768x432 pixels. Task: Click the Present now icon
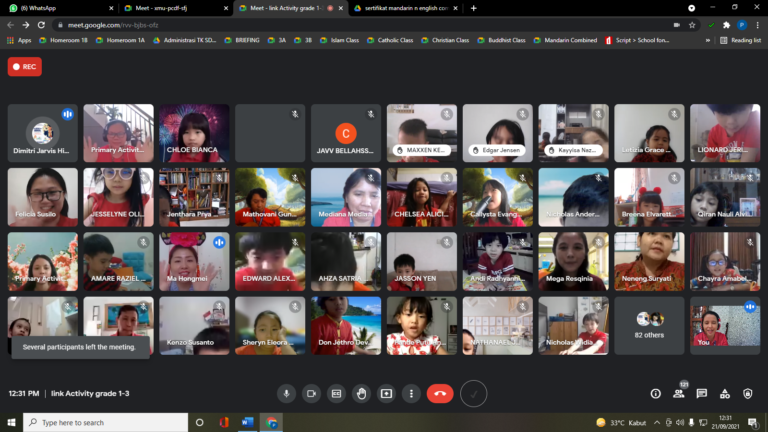coord(386,394)
